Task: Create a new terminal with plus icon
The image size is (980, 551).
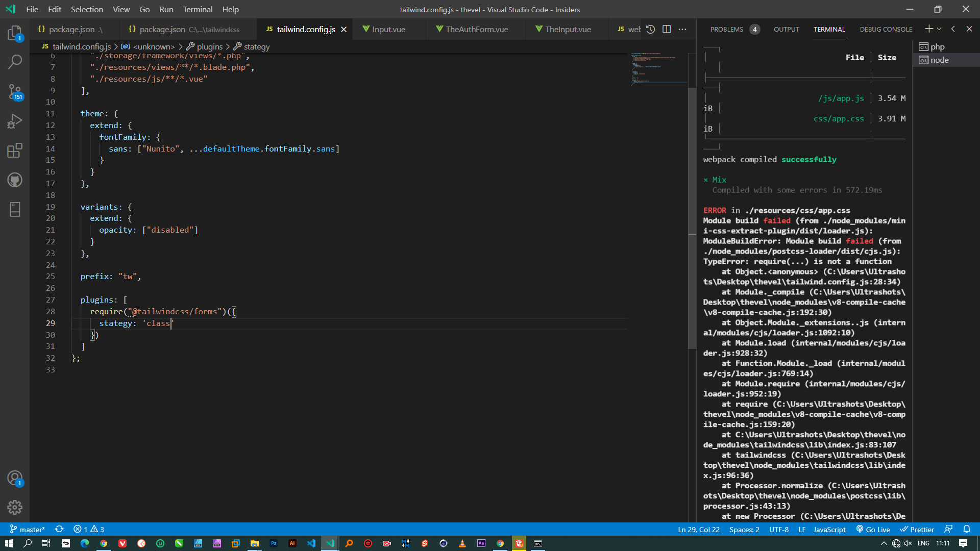Action: click(928, 29)
